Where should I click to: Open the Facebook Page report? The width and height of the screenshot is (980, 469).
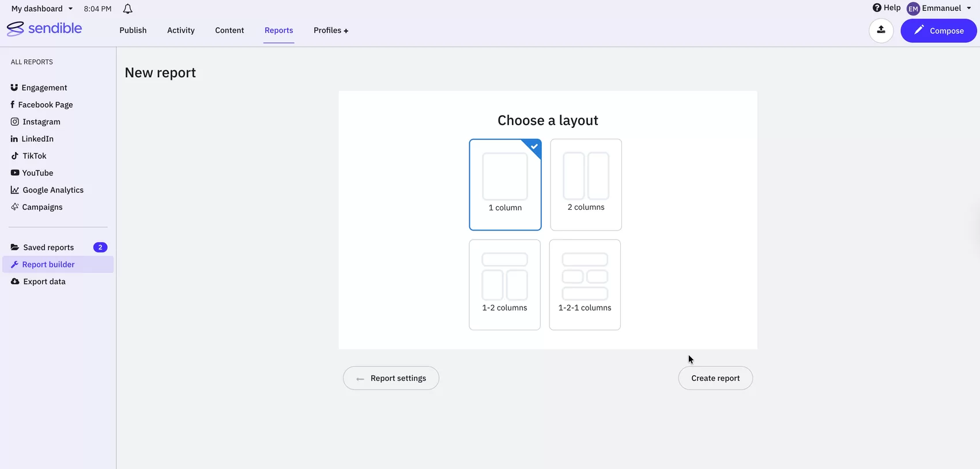[x=46, y=105]
